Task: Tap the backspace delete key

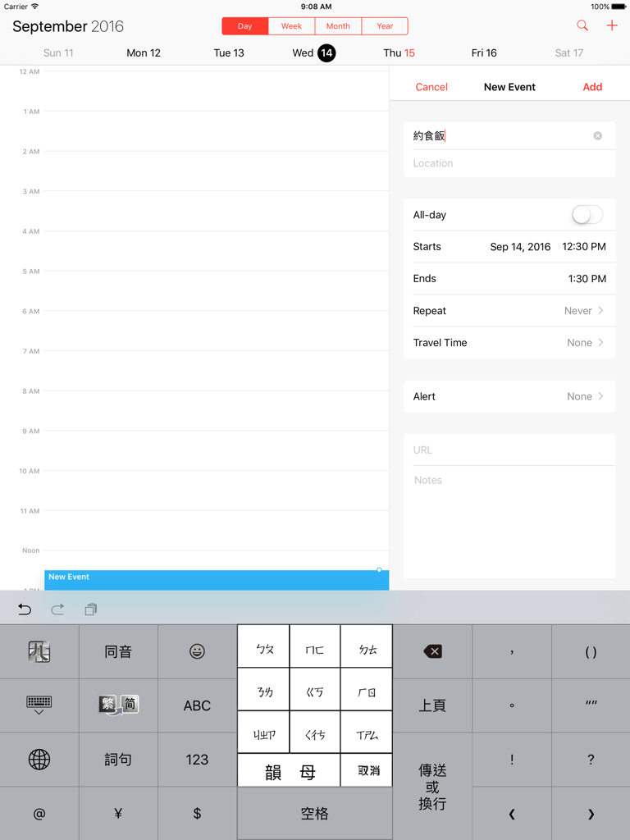Action: 432,651
